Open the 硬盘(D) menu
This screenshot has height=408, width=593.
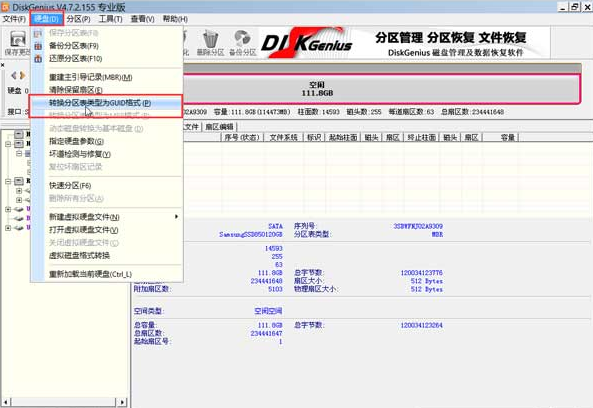coord(46,19)
